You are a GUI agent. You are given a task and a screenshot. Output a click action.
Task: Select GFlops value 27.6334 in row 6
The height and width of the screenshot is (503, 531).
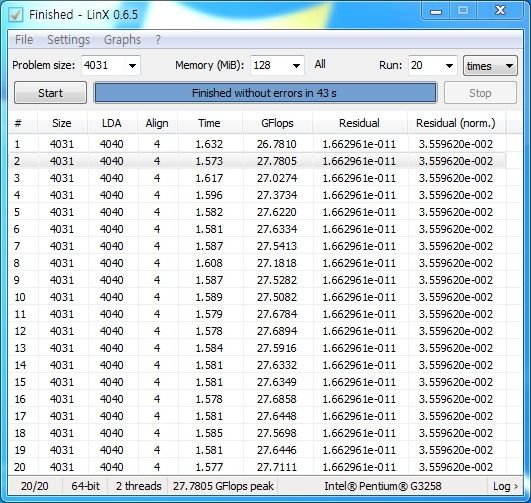277,229
